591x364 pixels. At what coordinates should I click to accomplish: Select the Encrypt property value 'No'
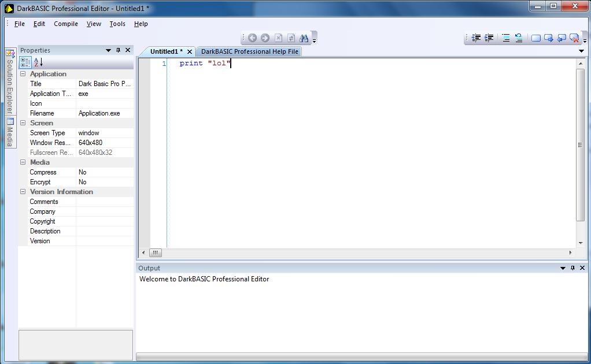[x=105, y=182]
